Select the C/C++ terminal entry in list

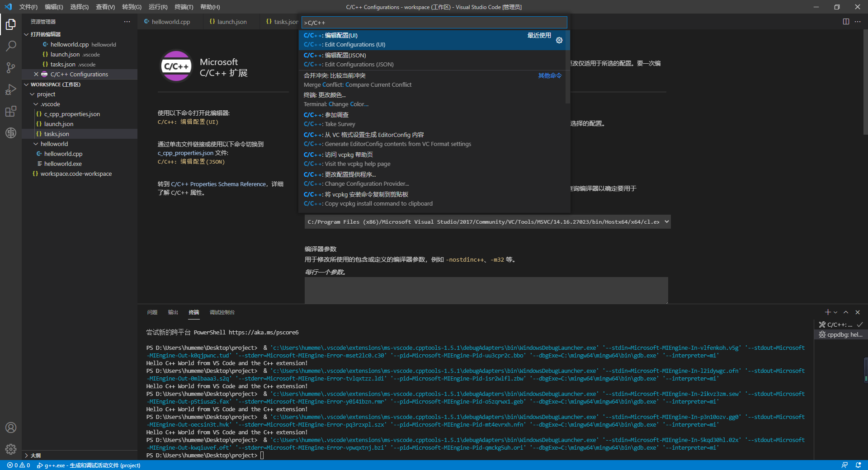point(840,324)
